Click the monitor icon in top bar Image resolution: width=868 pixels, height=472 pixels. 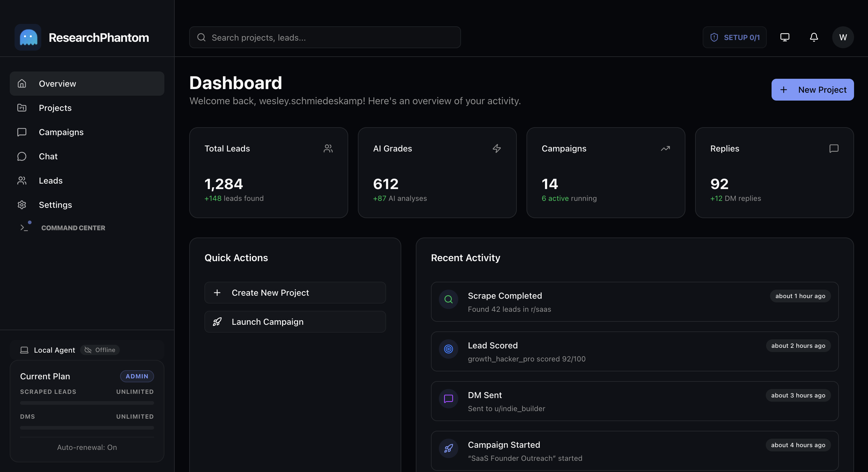(x=785, y=37)
